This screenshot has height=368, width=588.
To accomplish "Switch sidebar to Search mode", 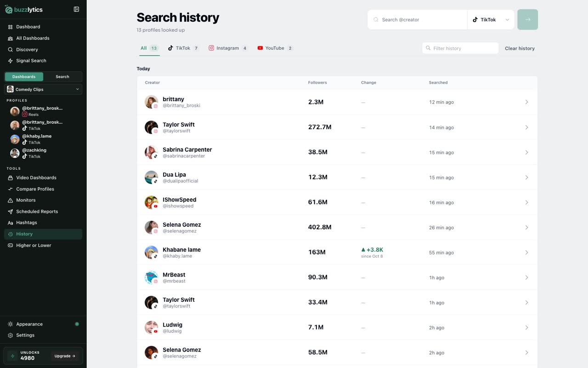I will pos(62,77).
